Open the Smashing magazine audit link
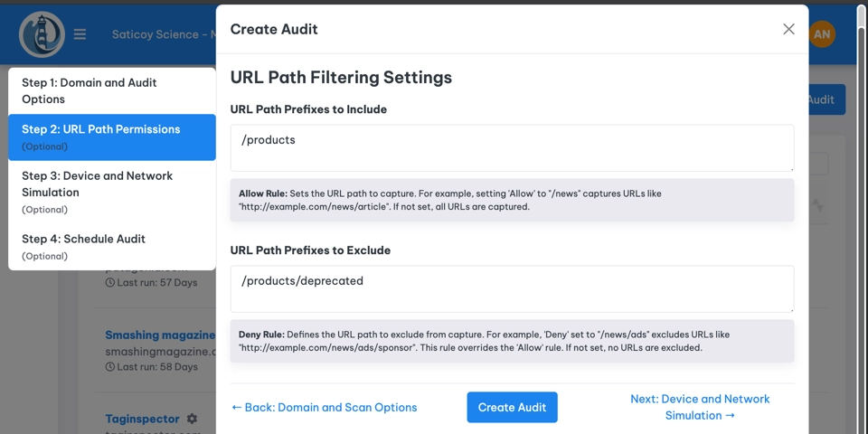This screenshot has width=868, height=434. point(159,335)
